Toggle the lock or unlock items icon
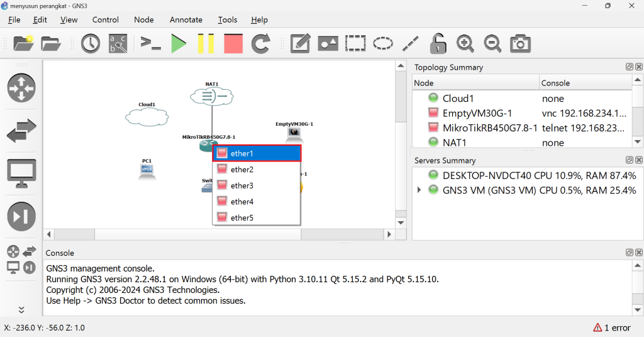Viewport: 644px width, 362px height. coord(438,43)
